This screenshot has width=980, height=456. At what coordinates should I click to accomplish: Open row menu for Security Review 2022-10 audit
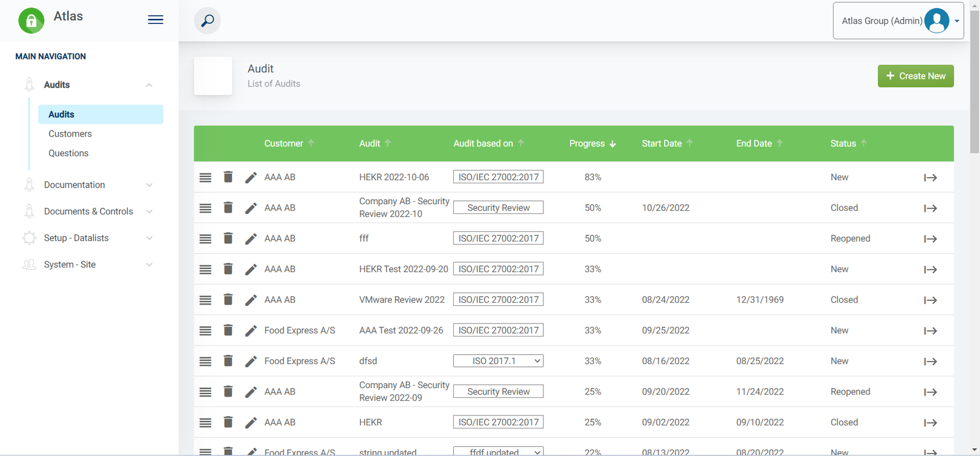click(x=205, y=208)
